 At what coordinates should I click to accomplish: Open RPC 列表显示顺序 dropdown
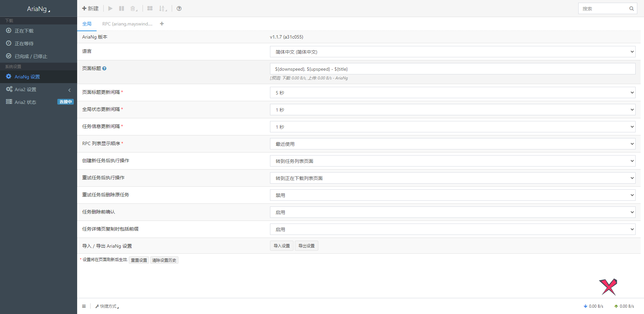coord(452,144)
